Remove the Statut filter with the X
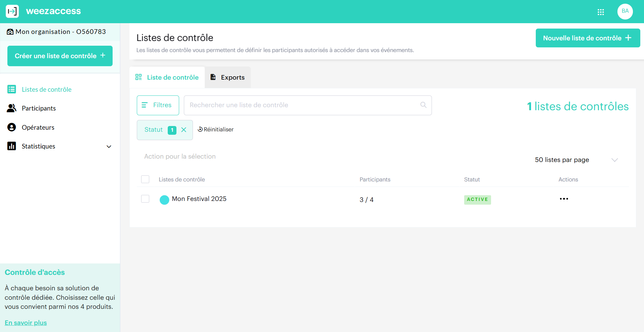644x332 pixels. [184, 130]
